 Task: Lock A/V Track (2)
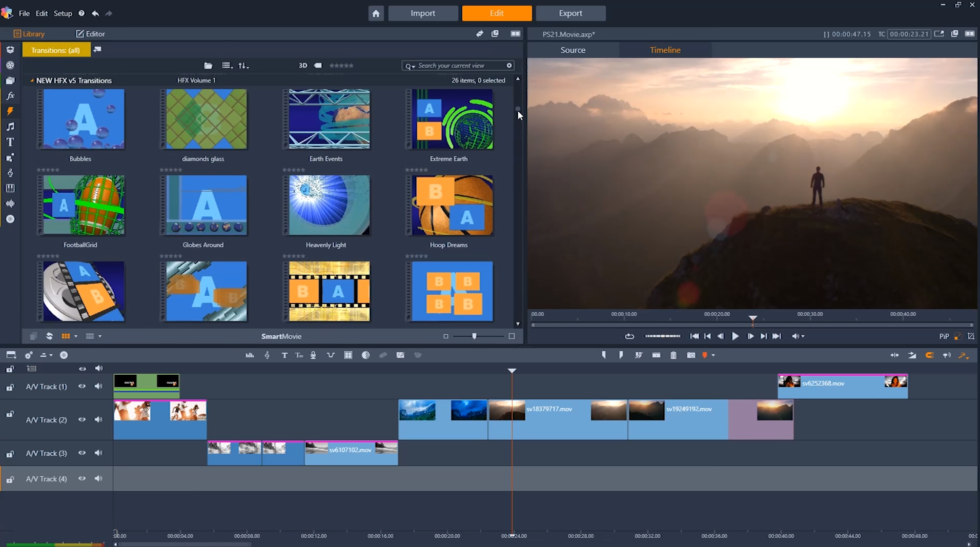(10, 414)
